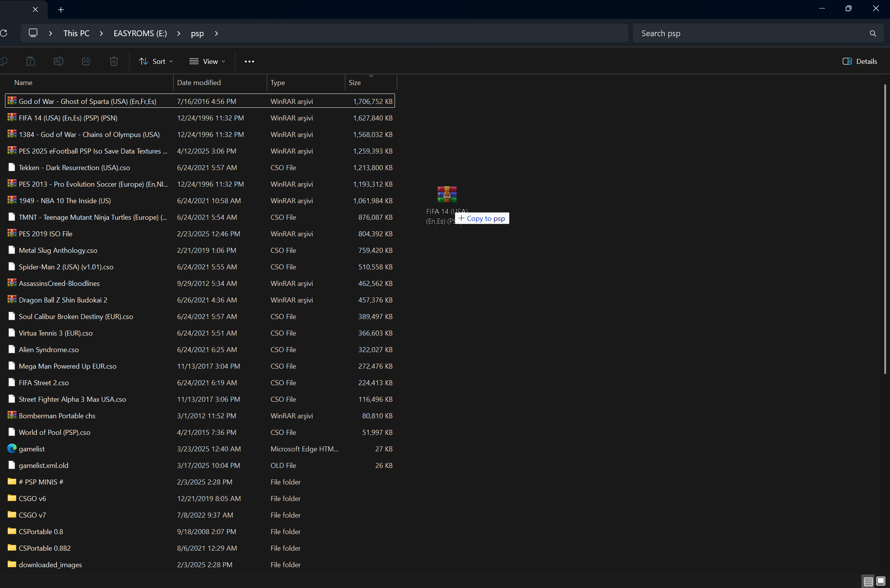Open the See more ellipsis menu
This screenshot has height=588, width=890.
(x=249, y=61)
